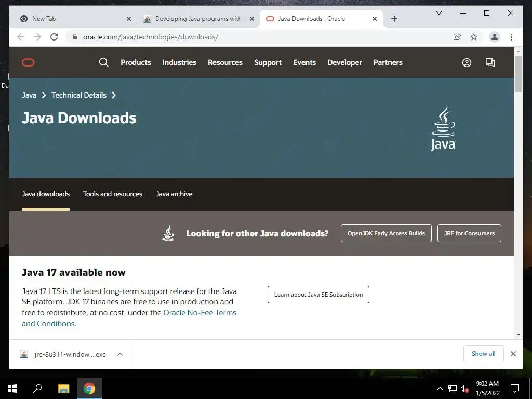Click the jre-8u311-window....exe download item
This screenshot has height=399, width=532.
(70, 354)
